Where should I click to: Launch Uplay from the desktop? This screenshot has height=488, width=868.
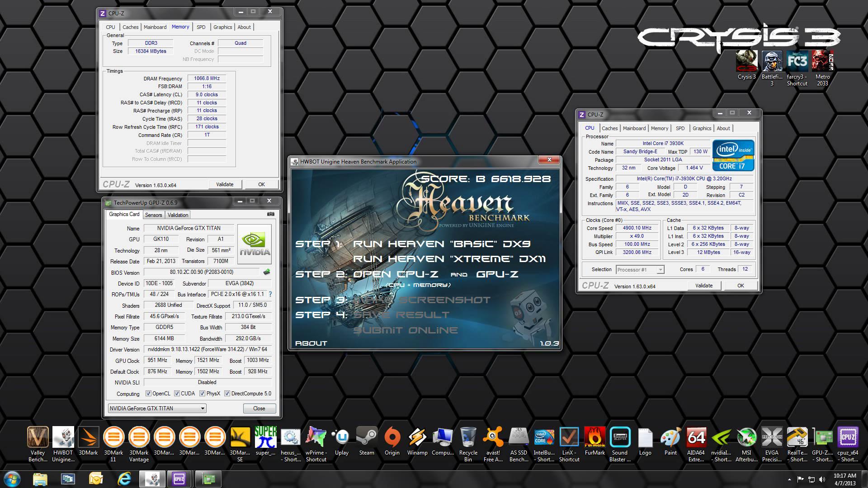click(341, 441)
